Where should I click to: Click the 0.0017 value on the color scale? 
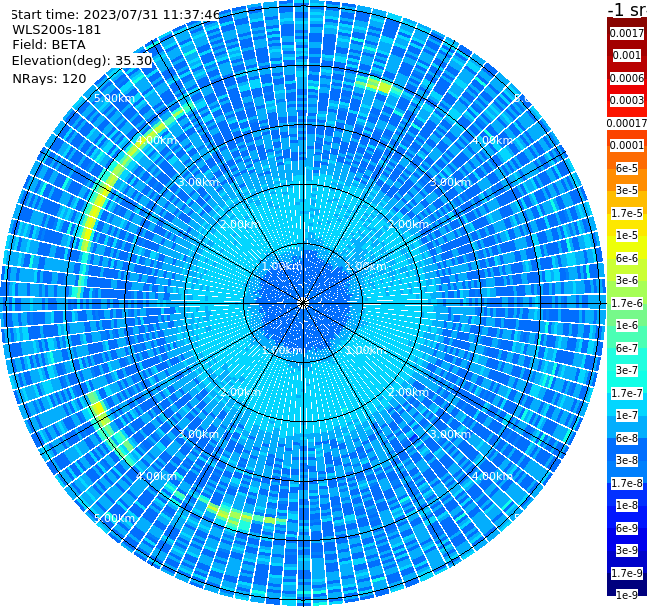(627, 33)
